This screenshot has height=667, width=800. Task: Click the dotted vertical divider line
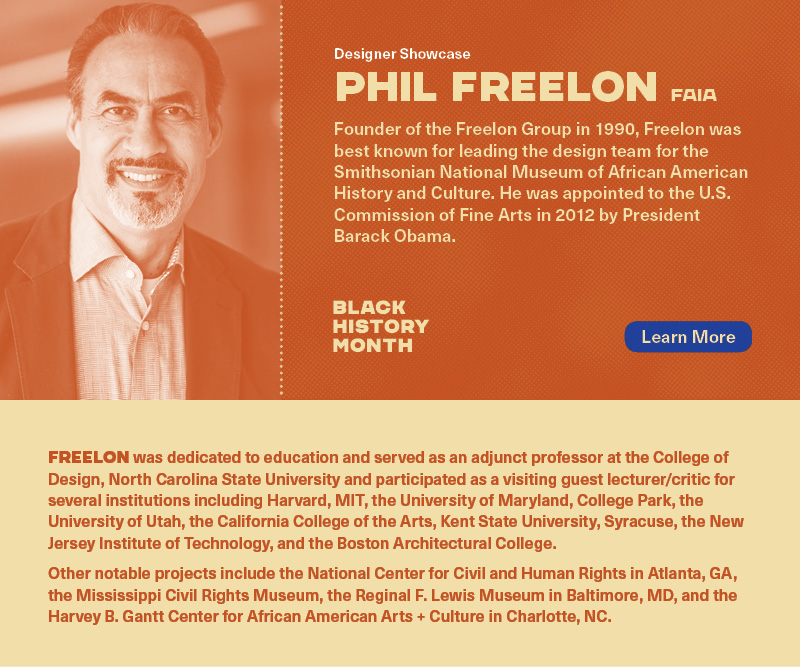click(x=281, y=200)
